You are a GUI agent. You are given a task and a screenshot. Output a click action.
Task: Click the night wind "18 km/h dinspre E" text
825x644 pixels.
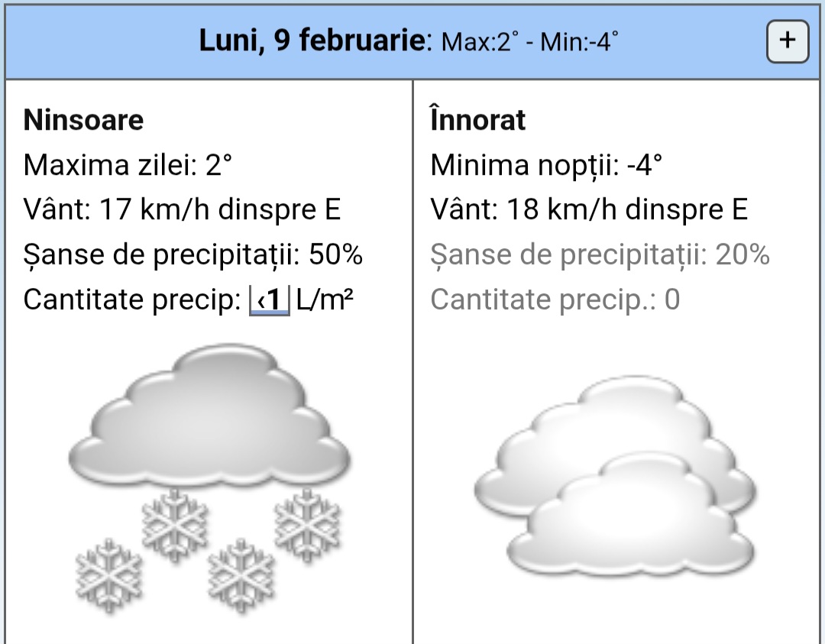[627, 210]
